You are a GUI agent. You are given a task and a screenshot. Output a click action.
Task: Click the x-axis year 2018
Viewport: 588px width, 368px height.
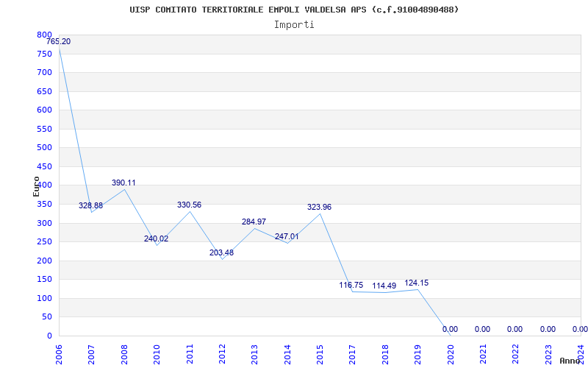(385, 355)
